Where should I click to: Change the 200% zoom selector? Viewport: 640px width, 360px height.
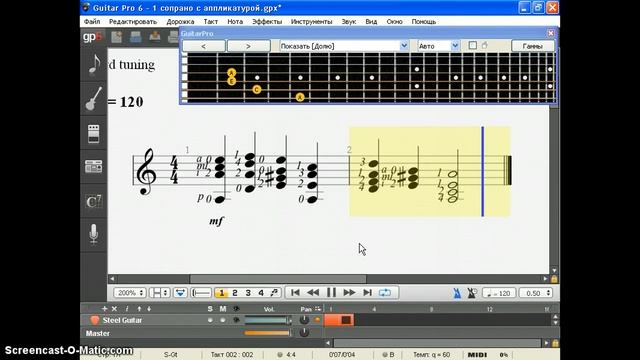tap(130, 293)
